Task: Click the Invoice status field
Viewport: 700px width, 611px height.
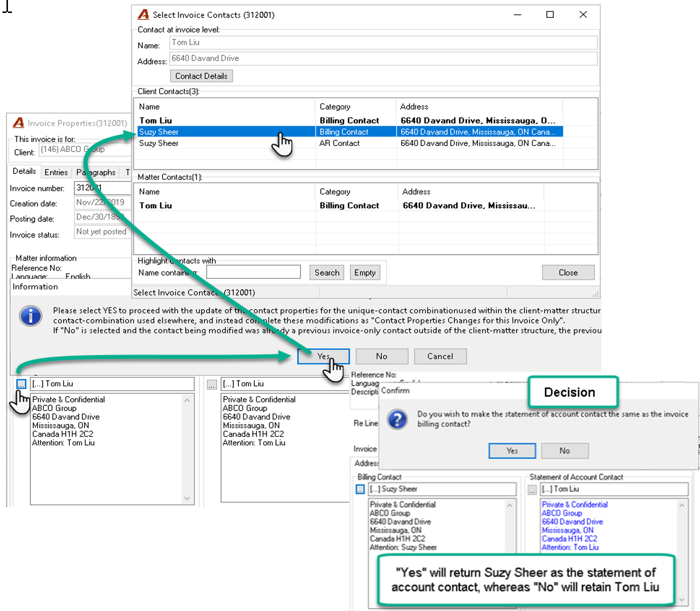Action: pos(102,232)
